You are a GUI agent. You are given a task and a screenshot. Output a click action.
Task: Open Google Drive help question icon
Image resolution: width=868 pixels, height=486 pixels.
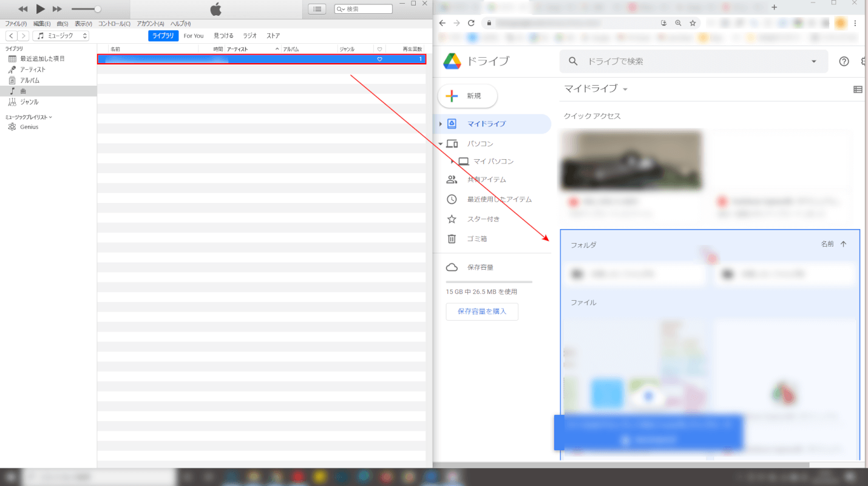click(844, 61)
